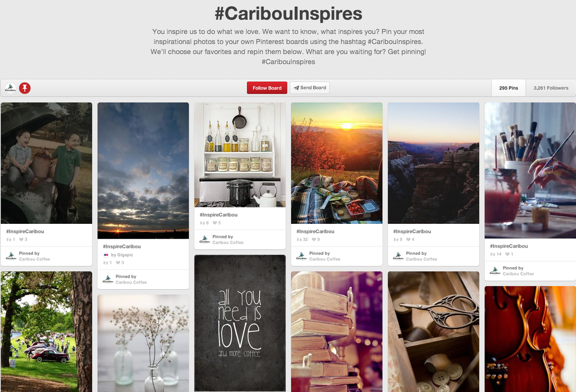Open the cloudy sunset sky pin image
The width and height of the screenshot is (576, 392).
click(x=143, y=170)
